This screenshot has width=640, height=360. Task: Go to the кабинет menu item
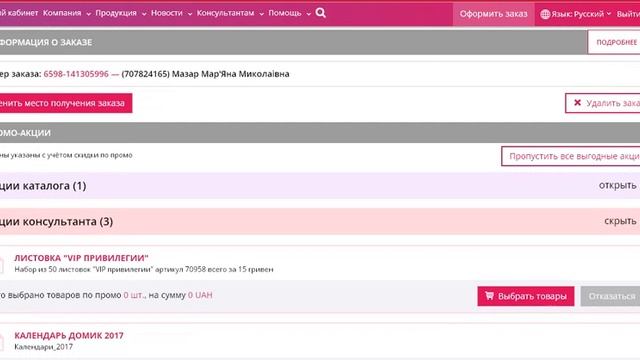[19, 13]
